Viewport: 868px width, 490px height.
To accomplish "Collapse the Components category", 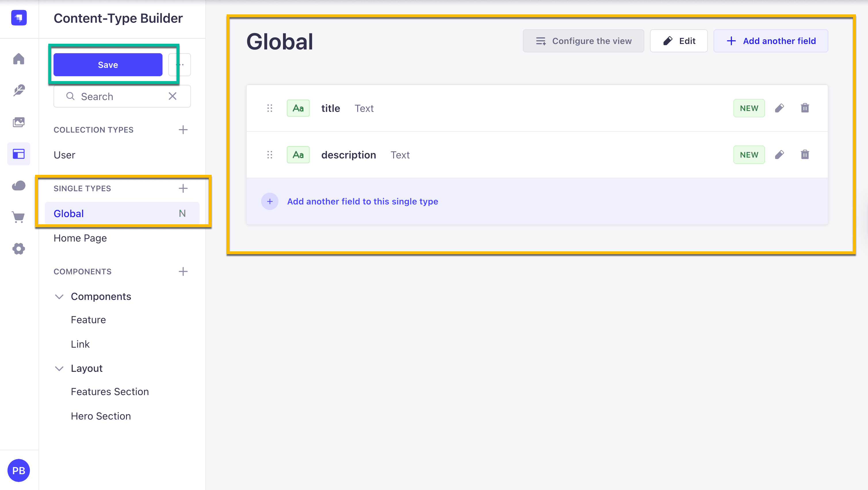I will [59, 296].
